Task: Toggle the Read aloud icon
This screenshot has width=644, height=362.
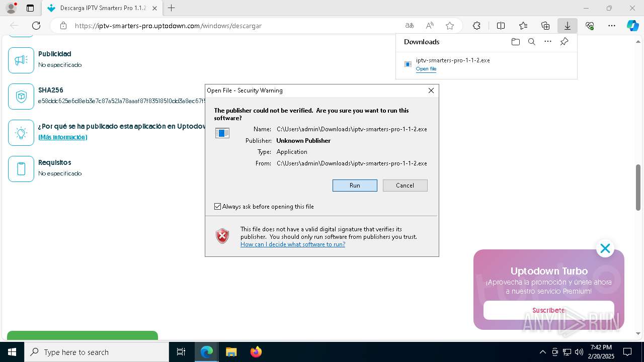Action: point(430,26)
